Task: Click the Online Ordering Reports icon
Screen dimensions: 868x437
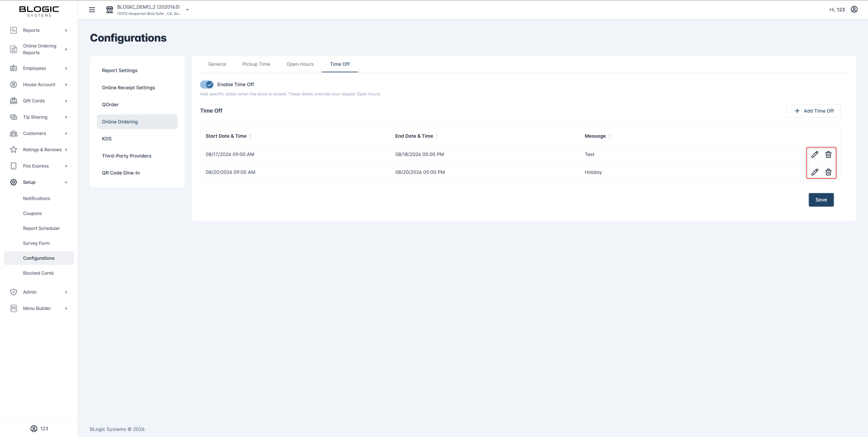Action: [x=14, y=49]
